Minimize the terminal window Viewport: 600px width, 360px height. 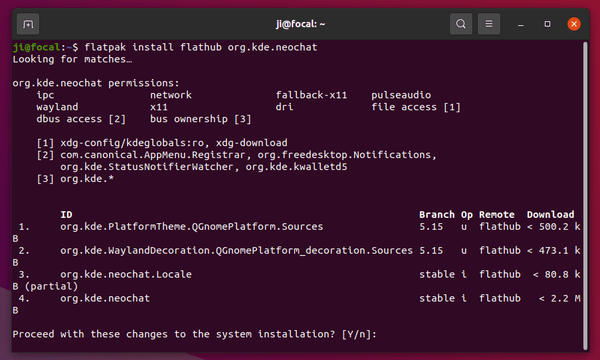click(520, 24)
